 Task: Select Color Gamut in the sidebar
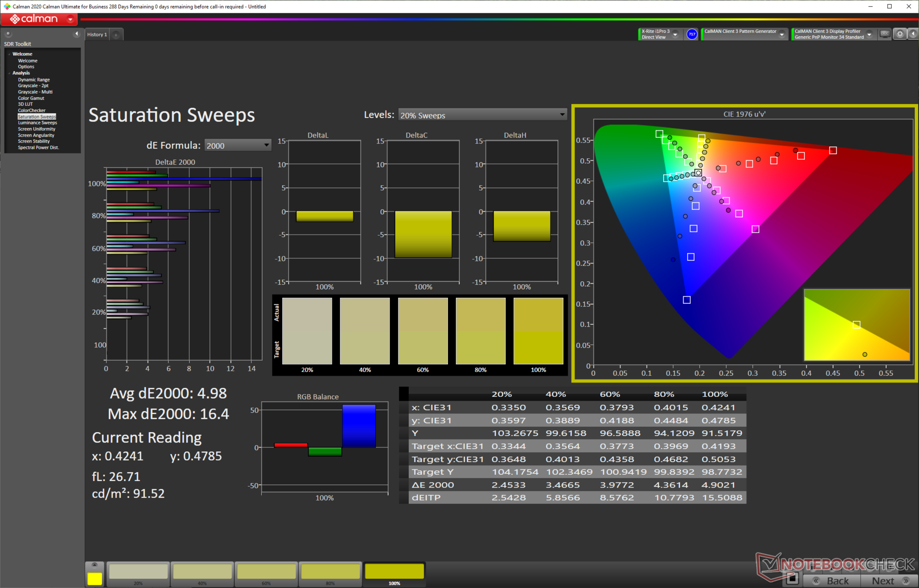pos(31,98)
